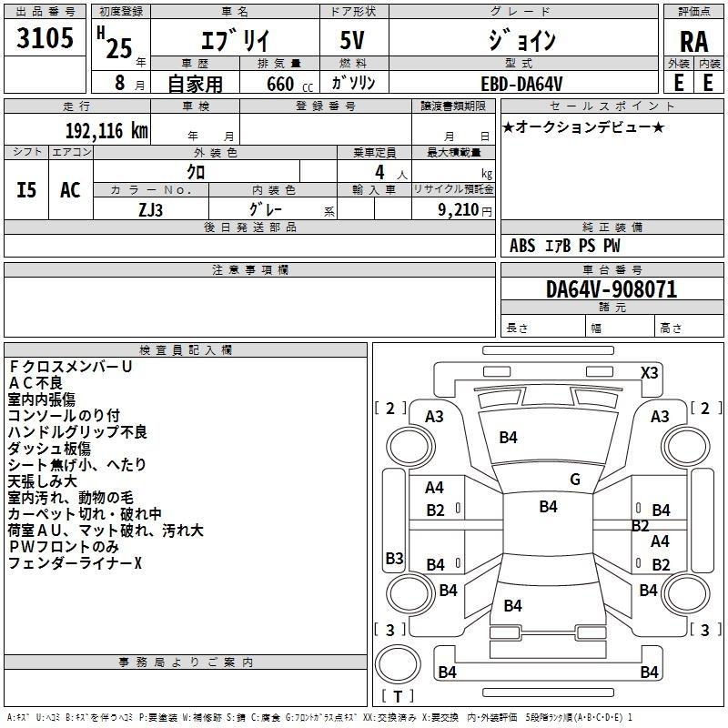Image resolution: width=728 pixels, height=728 pixels.
Task: Click the equipment list ABS エアB PS PW
Action: pos(564,246)
